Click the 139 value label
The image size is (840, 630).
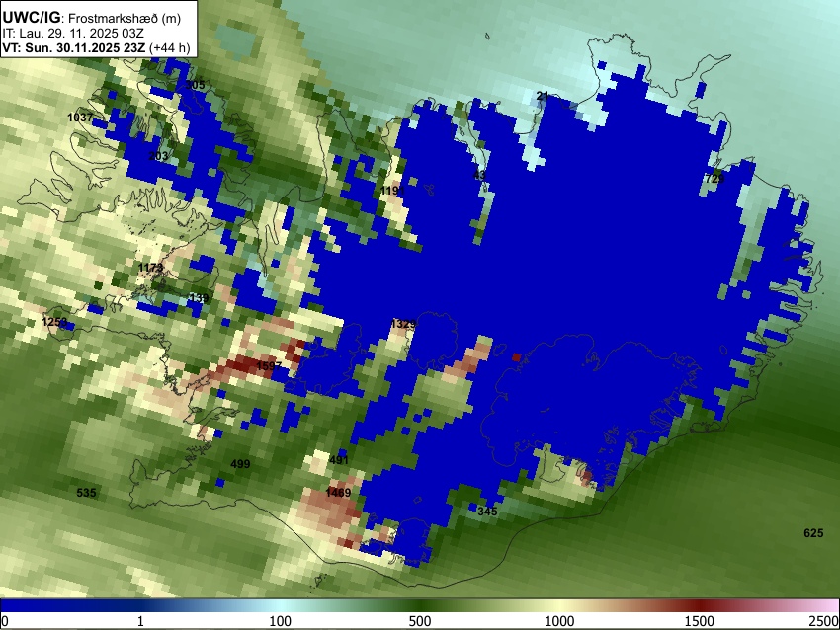coord(199,298)
